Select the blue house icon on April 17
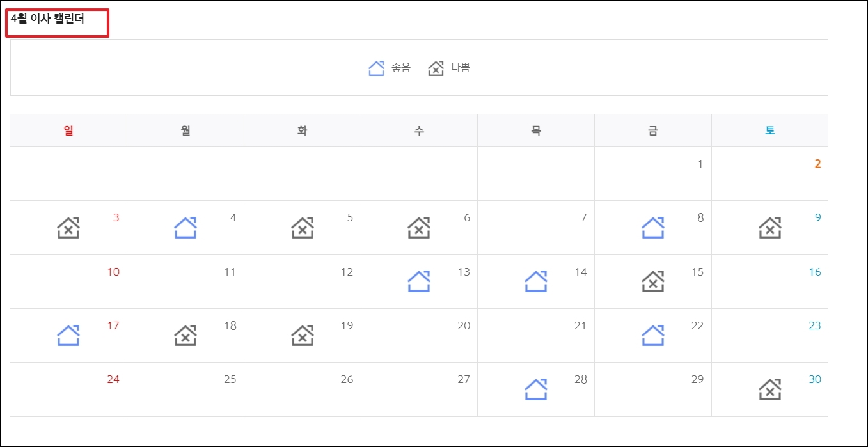This screenshot has height=447, width=868. (68, 335)
